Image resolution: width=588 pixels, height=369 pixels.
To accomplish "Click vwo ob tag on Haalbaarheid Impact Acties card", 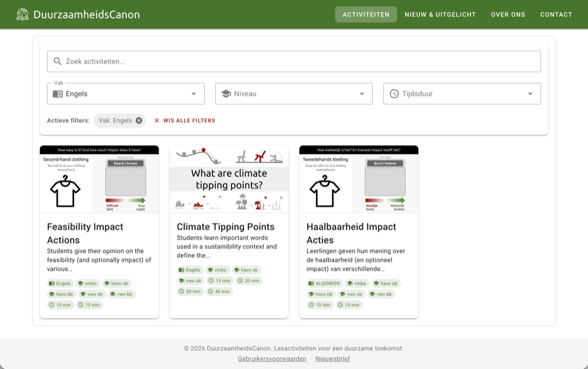I will (x=350, y=294).
